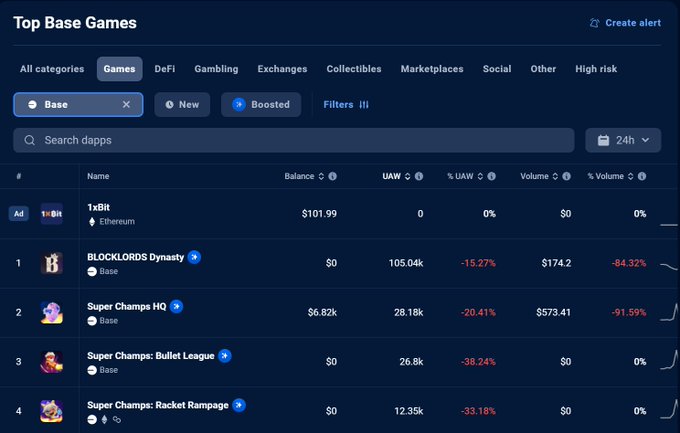Click the Super Champs HQ game icon
Viewport: 680px width, 433px height.
coord(52,312)
